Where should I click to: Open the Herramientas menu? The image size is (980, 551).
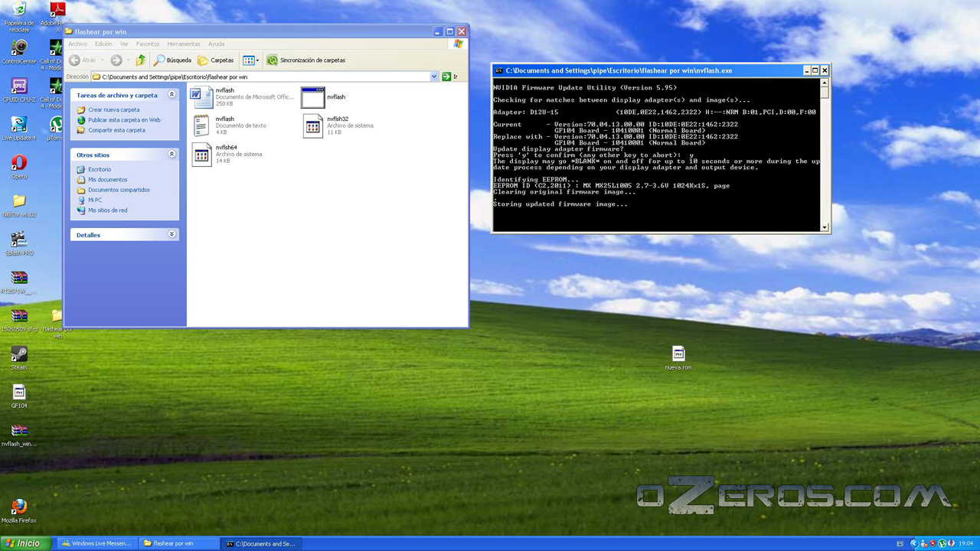click(x=184, y=44)
